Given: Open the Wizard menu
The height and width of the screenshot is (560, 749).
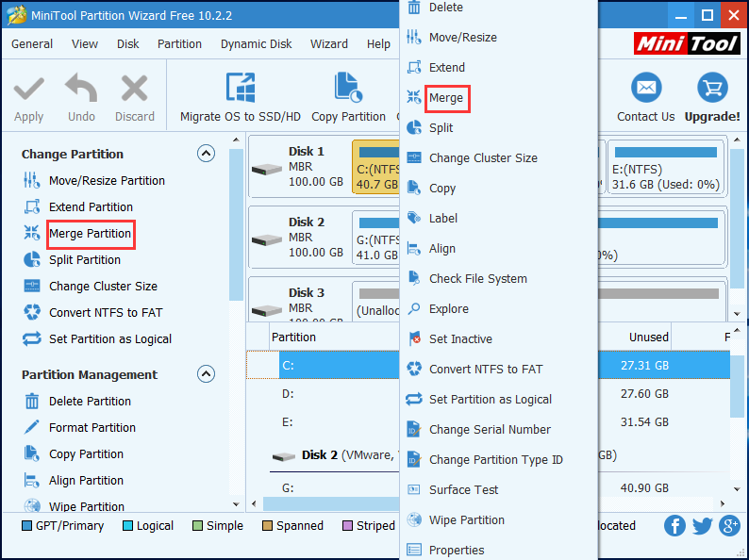Looking at the screenshot, I should pyautogui.click(x=329, y=44).
